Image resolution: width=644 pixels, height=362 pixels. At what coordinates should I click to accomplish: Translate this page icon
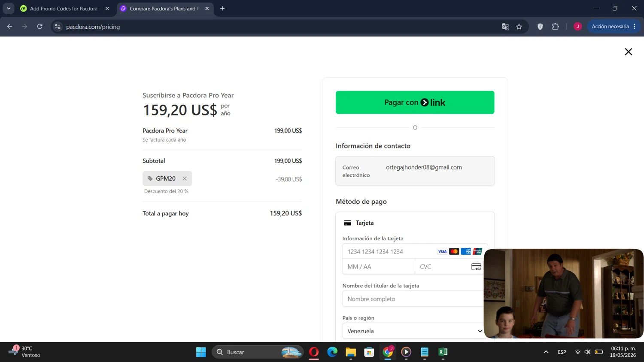pyautogui.click(x=505, y=27)
